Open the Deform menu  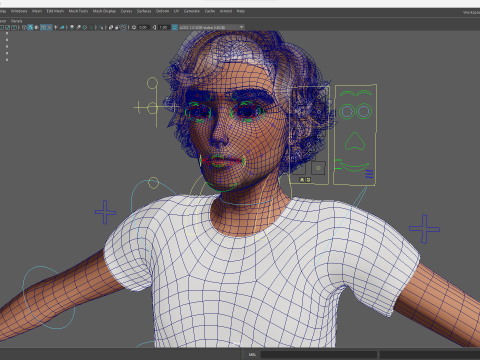[x=162, y=11]
